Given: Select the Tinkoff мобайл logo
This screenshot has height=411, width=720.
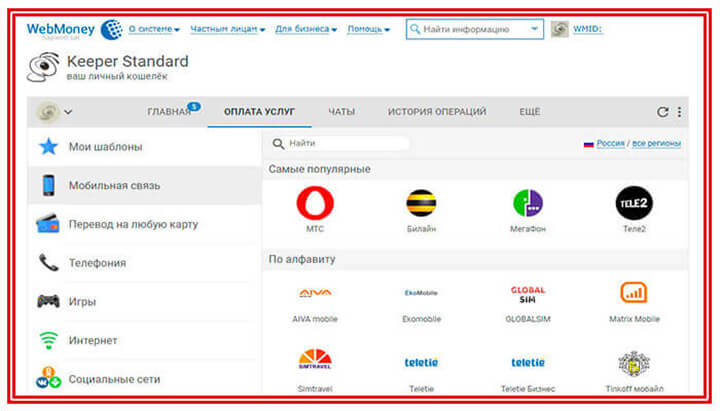Looking at the screenshot, I should pyautogui.click(x=634, y=365).
